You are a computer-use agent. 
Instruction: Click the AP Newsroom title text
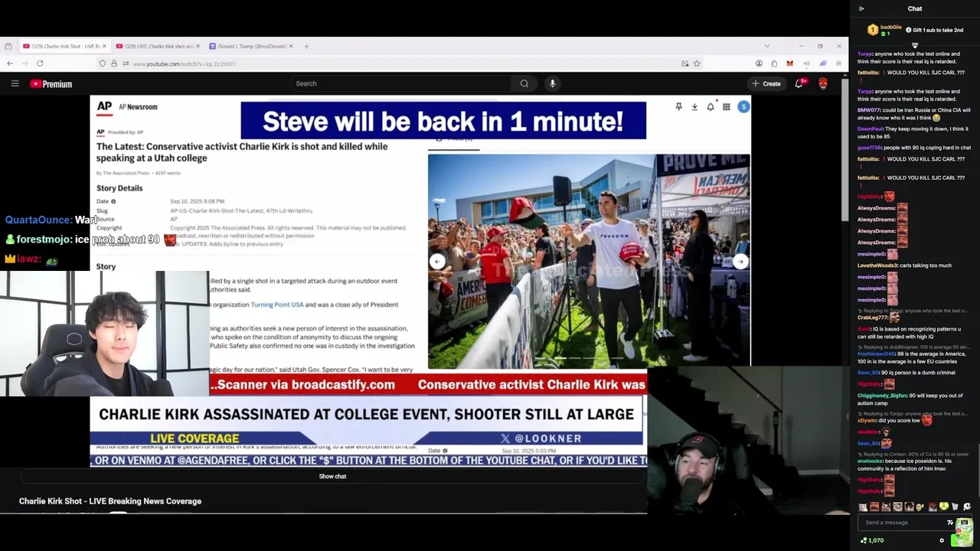click(138, 107)
